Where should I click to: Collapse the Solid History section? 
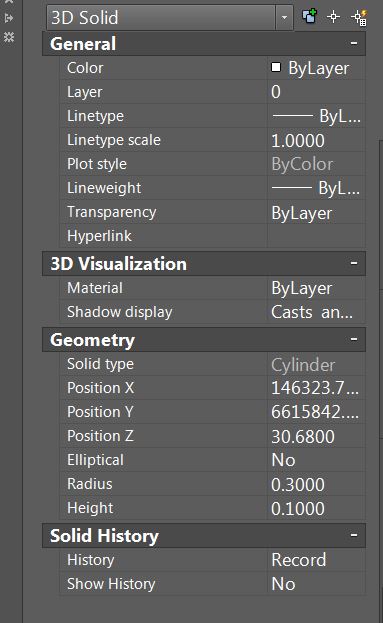click(x=354, y=535)
